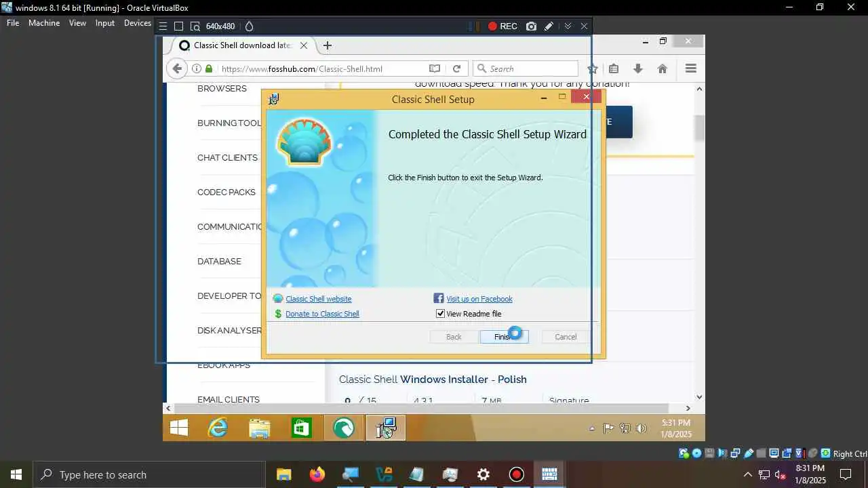Open Internet Explorer on the guest taskbar
The width and height of the screenshot is (868, 488).
(218, 428)
